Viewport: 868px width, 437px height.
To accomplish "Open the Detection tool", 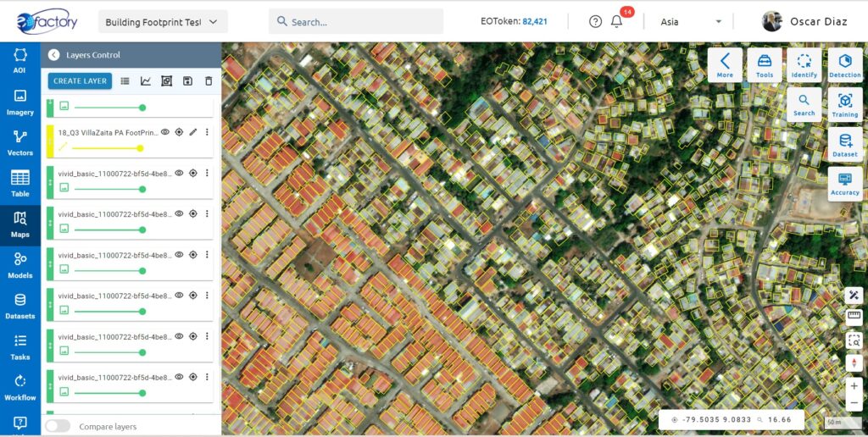I will [x=845, y=65].
